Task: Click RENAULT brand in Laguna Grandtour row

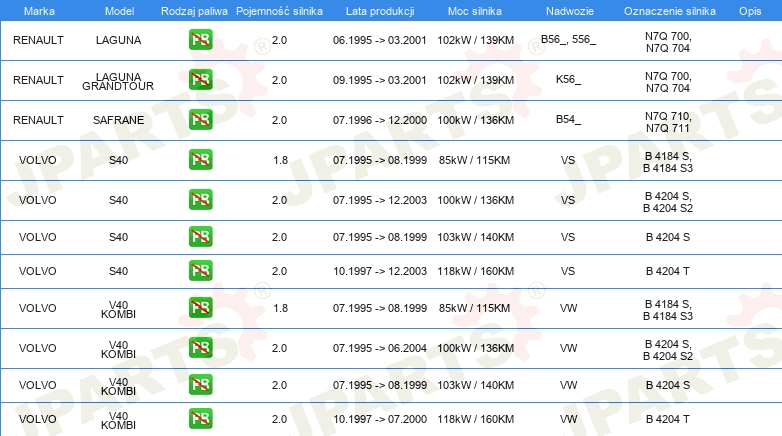Action: point(38,80)
